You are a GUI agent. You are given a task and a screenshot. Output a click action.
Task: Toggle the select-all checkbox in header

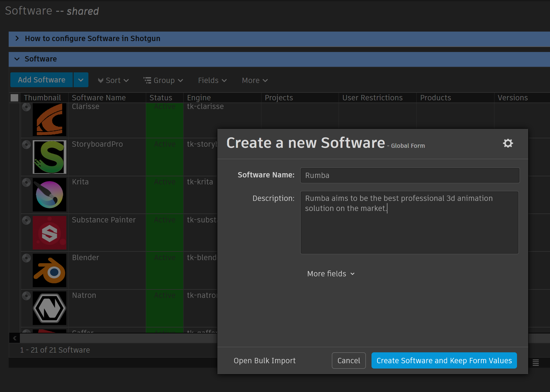coord(15,98)
